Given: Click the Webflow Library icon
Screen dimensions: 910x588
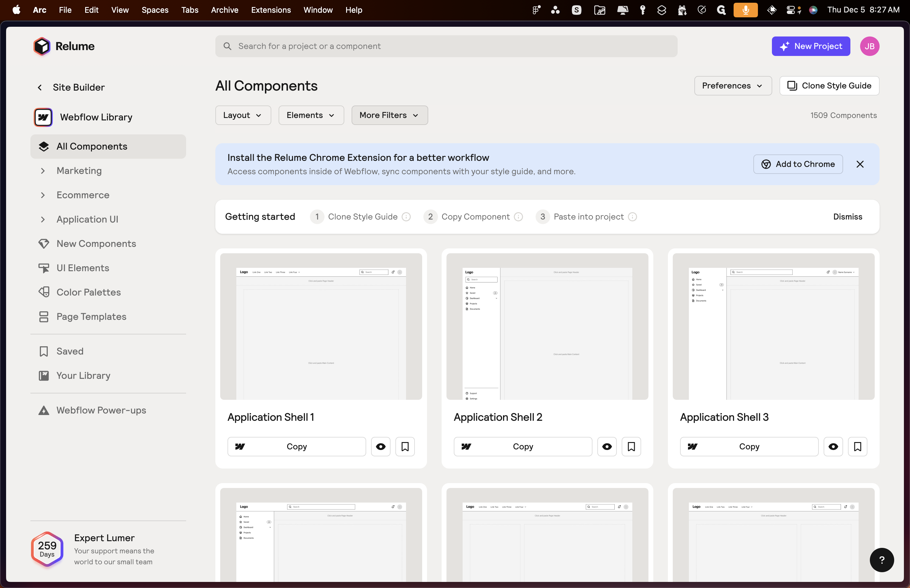Looking at the screenshot, I should coord(43,117).
